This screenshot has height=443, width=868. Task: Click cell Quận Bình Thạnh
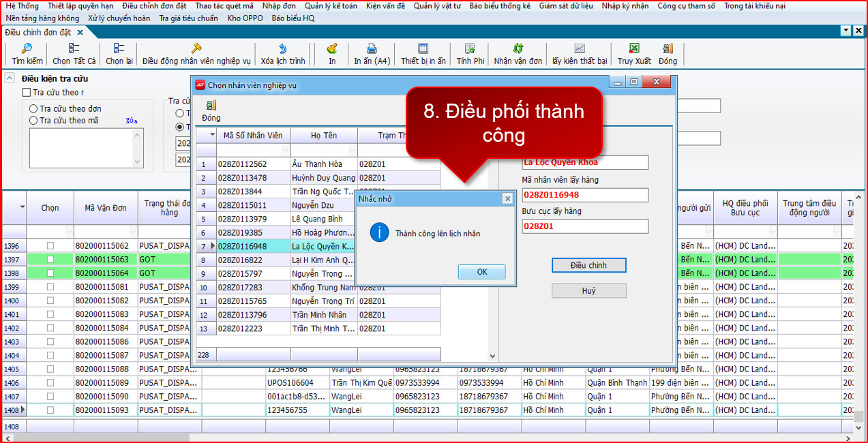617,382
